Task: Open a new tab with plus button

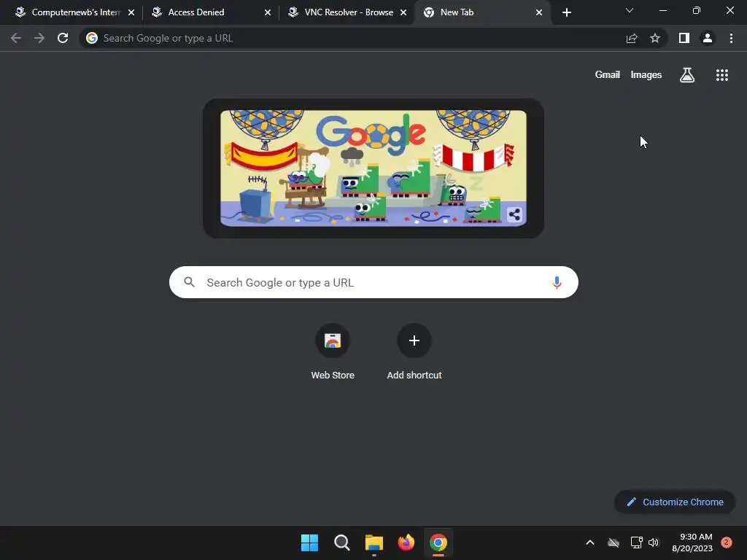Action: coord(566,12)
